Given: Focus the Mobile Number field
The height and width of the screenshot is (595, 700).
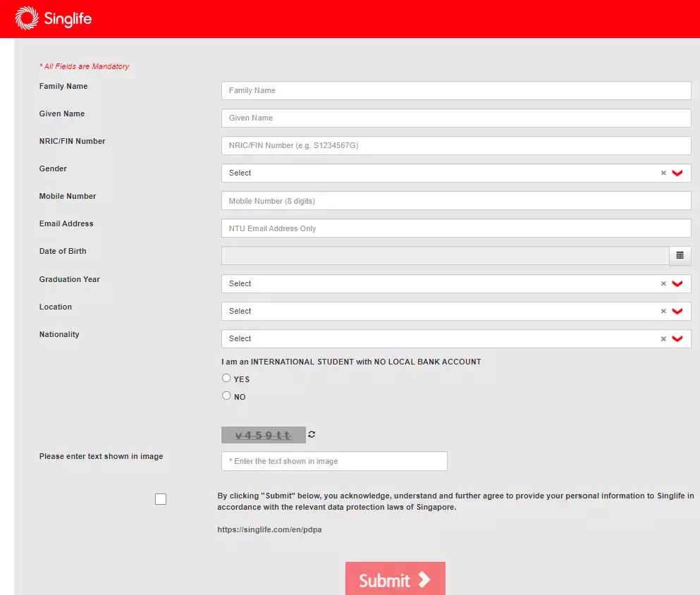Looking at the screenshot, I should pyautogui.click(x=456, y=201).
